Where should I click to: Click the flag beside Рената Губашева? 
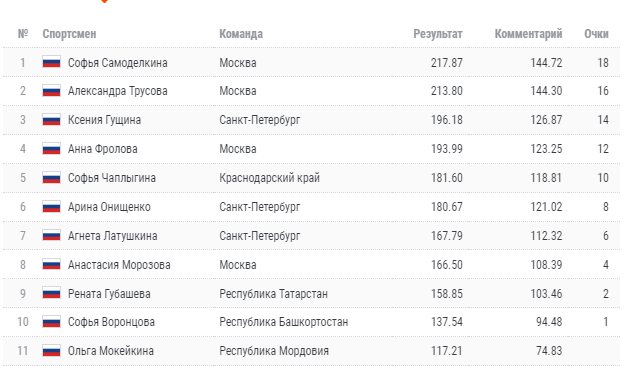click(x=52, y=294)
